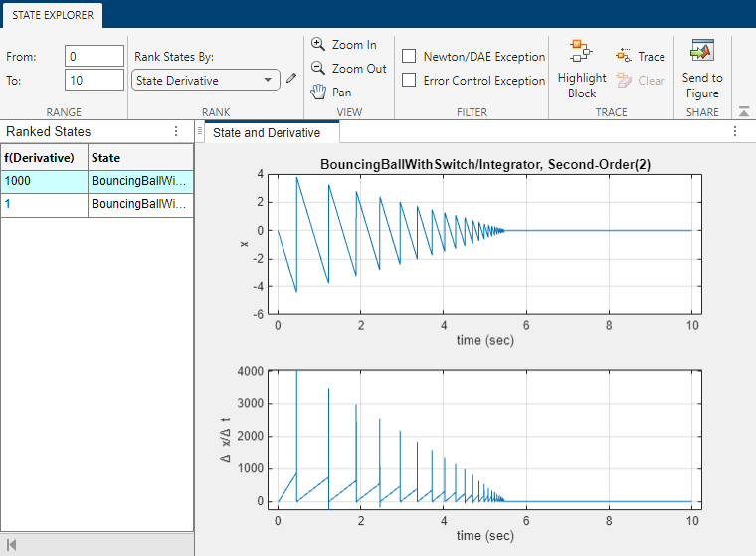Activate the Pan hand tool
756x556 pixels.
[x=331, y=93]
